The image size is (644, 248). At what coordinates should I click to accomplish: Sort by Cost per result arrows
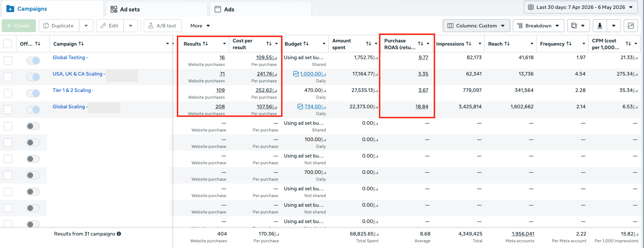tap(269, 43)
